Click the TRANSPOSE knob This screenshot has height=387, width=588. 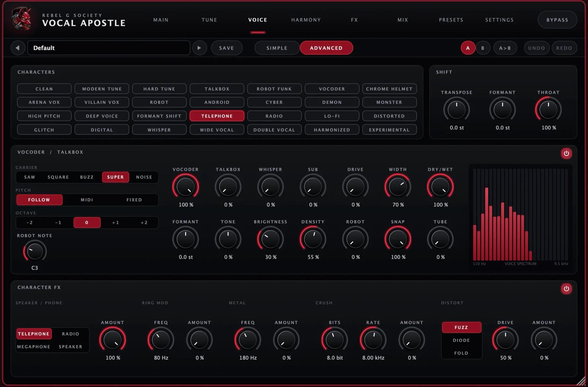456,110
